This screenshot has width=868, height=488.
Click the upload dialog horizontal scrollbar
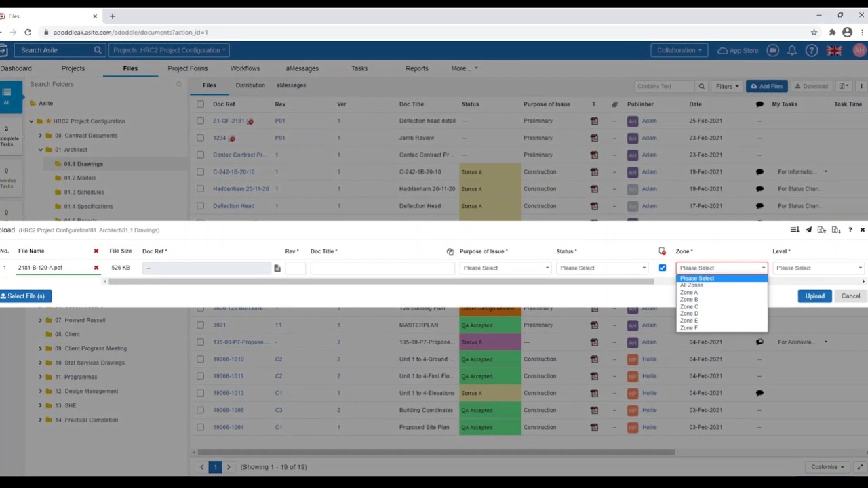tap(380, 281)
